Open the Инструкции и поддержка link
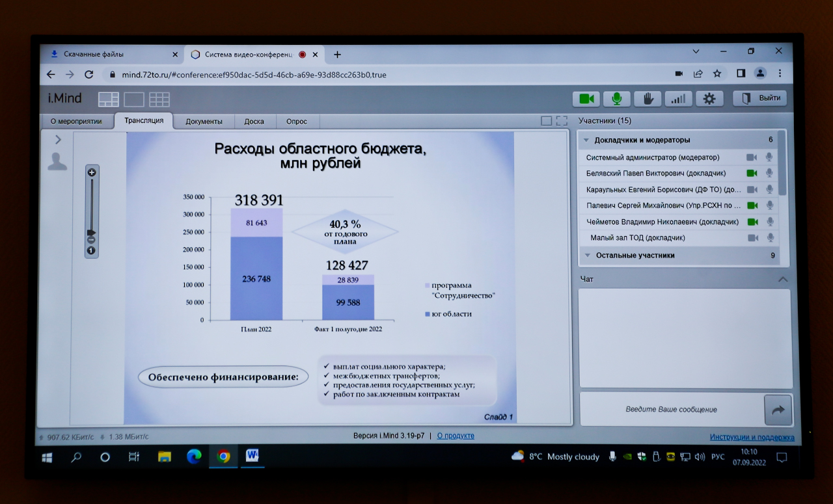This screenshot has width=833, height=504. (752, 437)
